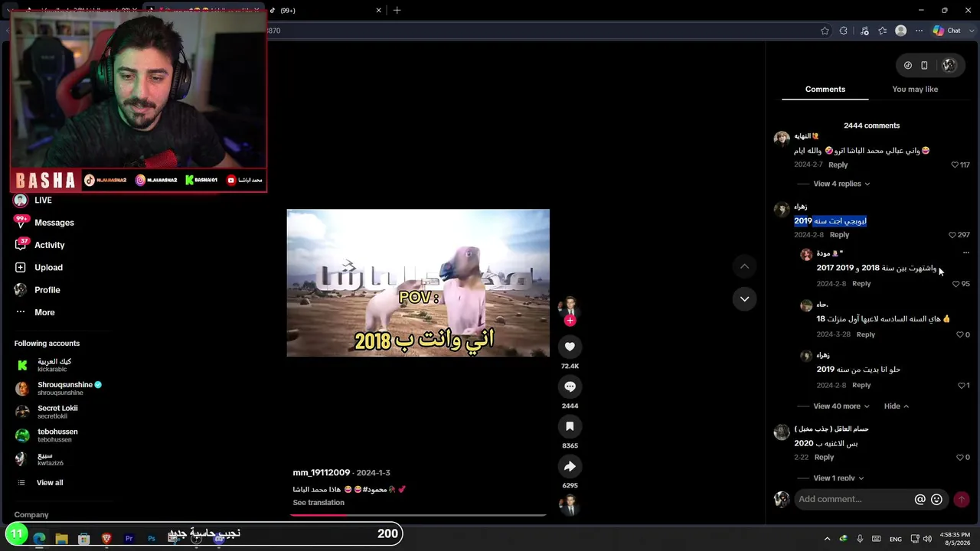Screen dimensions: 980x551
Task: Open Photoshop from the taskbar
Action: coord(151,539)
